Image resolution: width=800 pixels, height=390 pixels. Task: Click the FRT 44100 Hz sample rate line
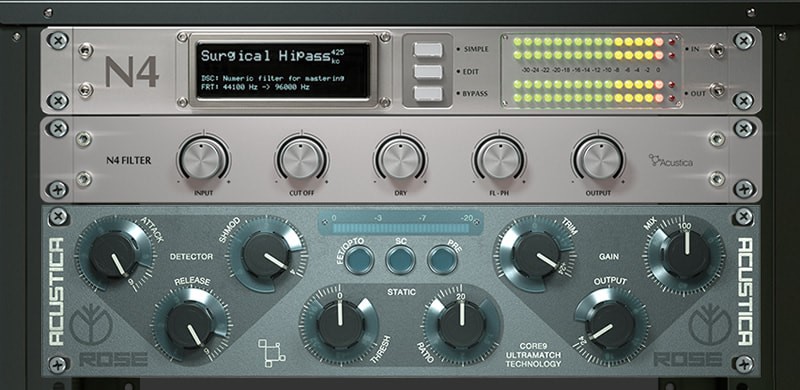255,87
